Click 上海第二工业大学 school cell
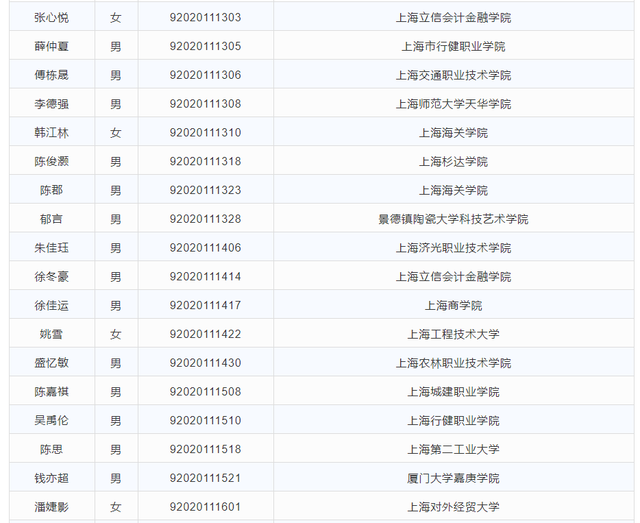The width and height of the screenshot is (640, 523). 453,450
